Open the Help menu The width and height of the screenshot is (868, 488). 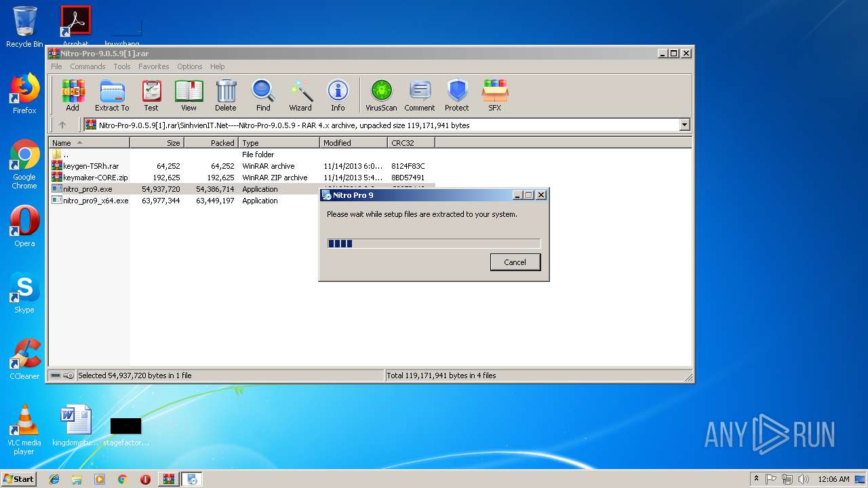point(217,66)
